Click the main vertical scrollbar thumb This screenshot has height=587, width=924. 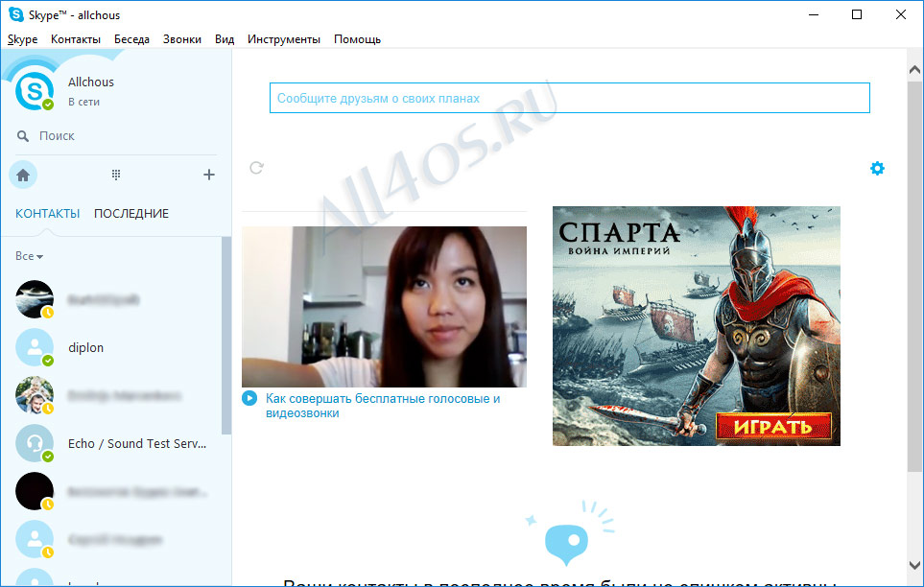tap(914, 276)
